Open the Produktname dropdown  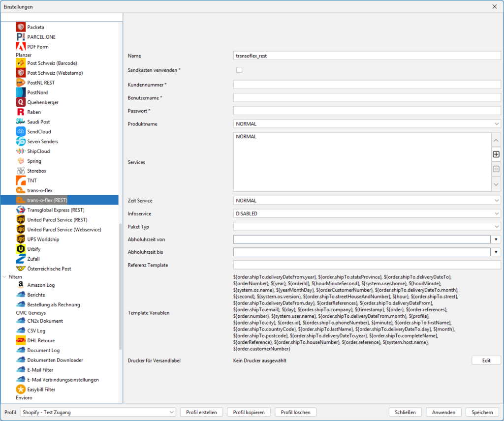tap(367, 124)
